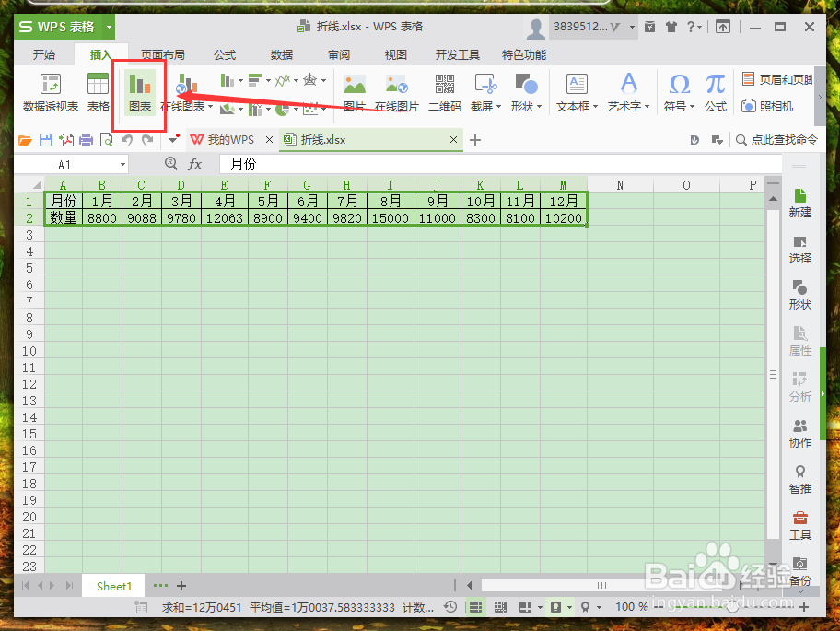The height and width of the screenshot is (631, 840).
Task: Insert a text box with 文本框
Action: [577, 92]
